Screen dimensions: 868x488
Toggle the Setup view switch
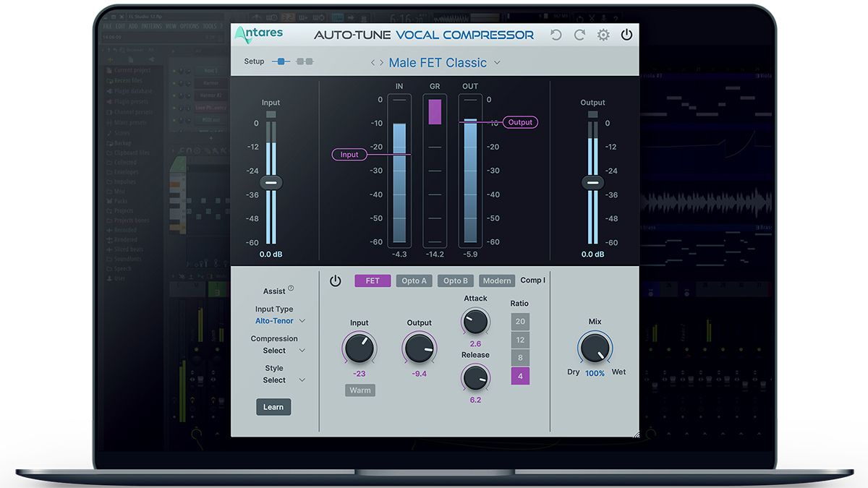tap(281, 61)
